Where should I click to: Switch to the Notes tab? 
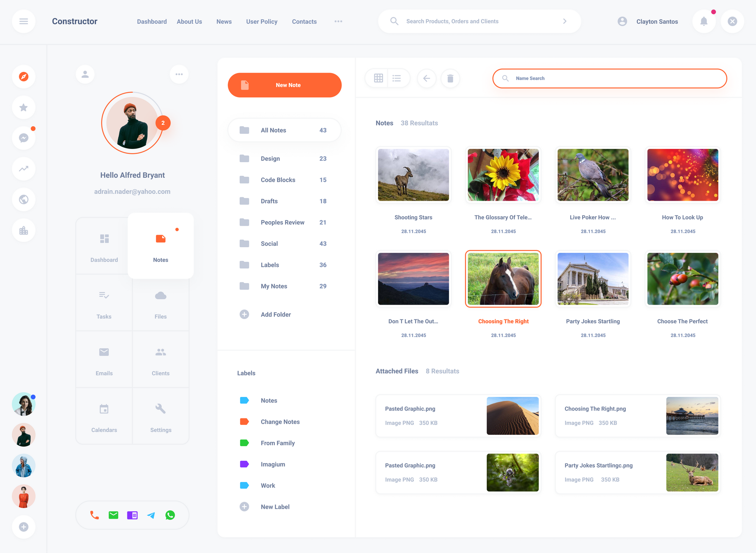tap(160, 246)
